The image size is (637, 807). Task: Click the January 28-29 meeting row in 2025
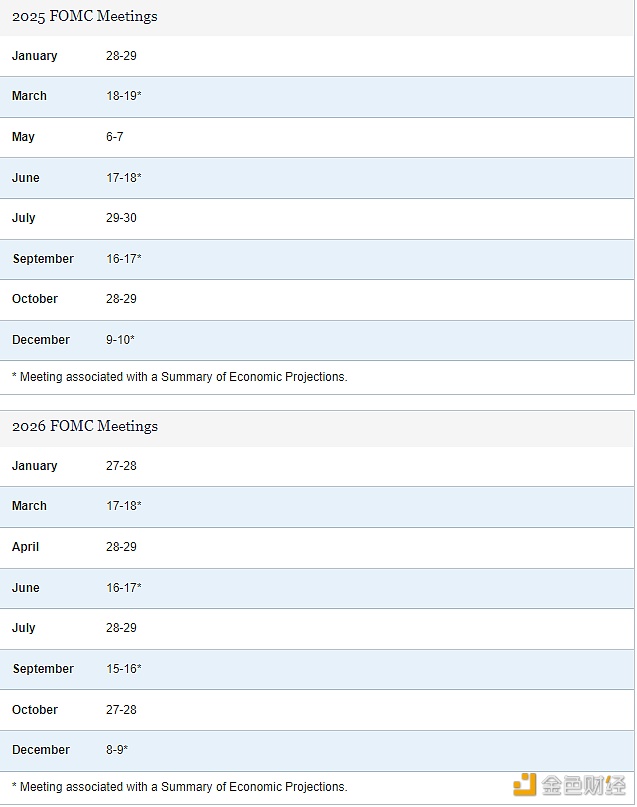(317, 56)
